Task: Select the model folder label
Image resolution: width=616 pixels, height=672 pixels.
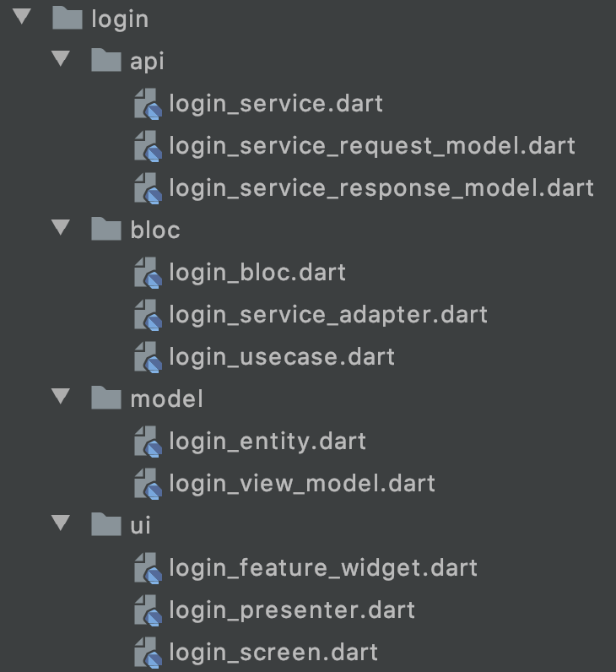Action: coord(166,398)
